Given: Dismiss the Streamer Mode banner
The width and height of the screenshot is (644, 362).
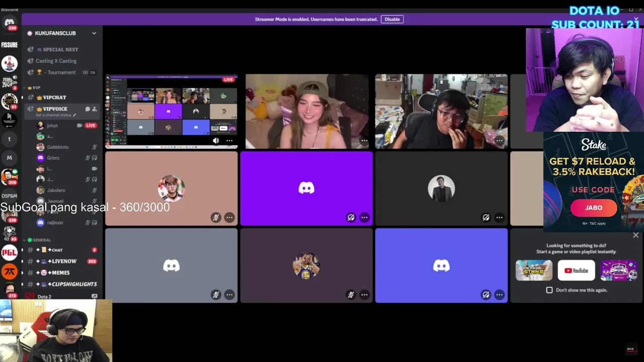Looking at the screenshot, I should click(636, 19).
